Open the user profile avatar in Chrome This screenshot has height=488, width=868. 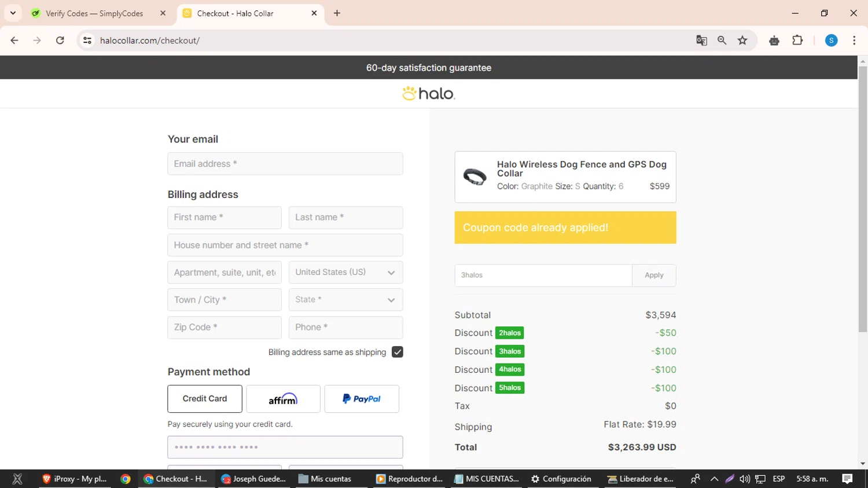[831, 41]
